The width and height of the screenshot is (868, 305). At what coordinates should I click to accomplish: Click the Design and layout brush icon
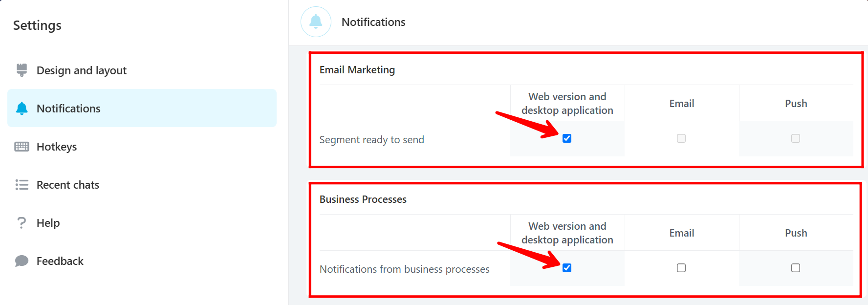tap(22, 70)
